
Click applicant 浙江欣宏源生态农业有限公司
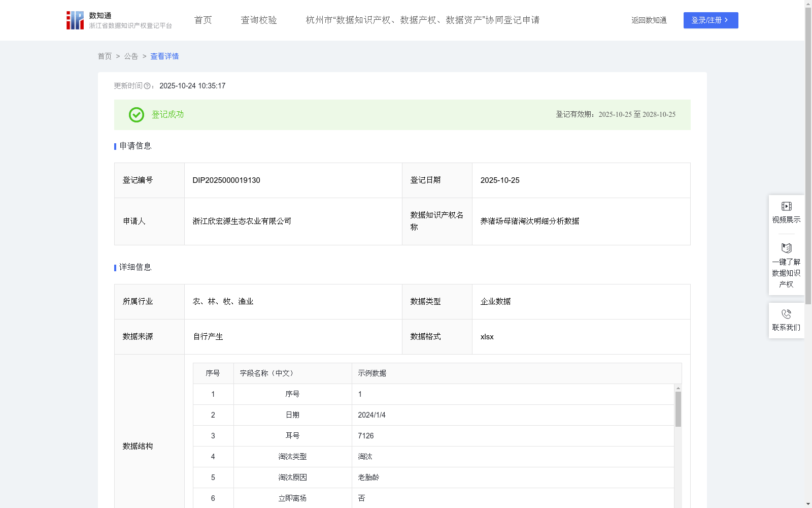tap(242, 221)
